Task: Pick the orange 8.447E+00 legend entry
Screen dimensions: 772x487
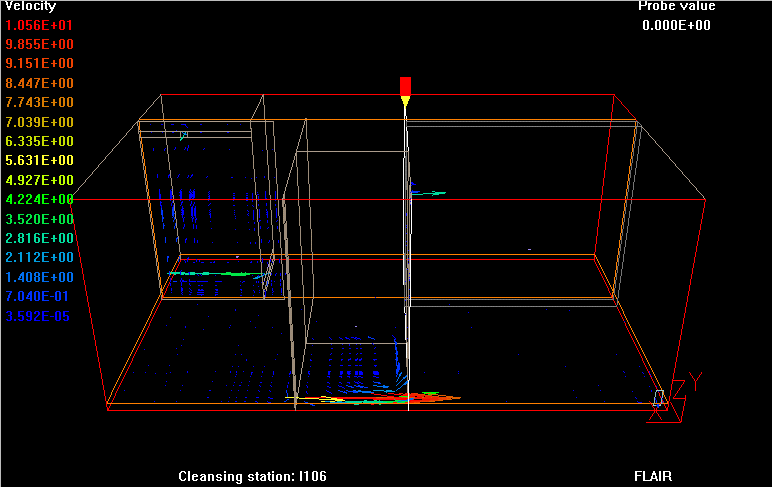Action: coord(39,83)
